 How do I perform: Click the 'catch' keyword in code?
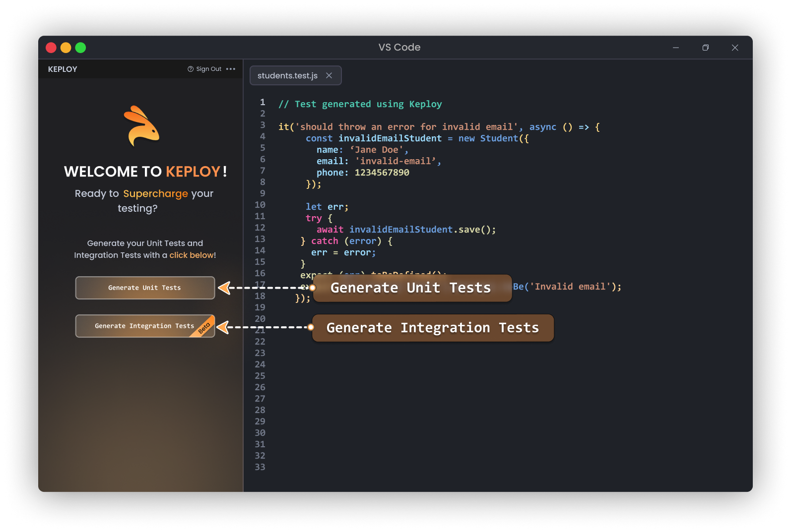[325, 241]
